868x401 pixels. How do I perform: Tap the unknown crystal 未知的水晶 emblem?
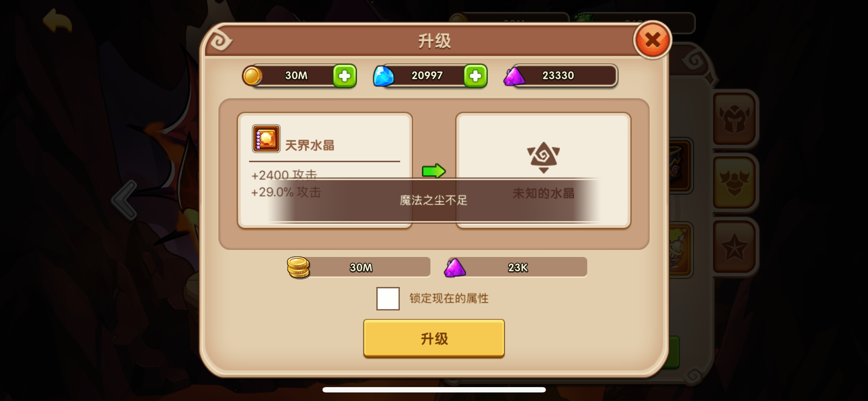point(543,157)
